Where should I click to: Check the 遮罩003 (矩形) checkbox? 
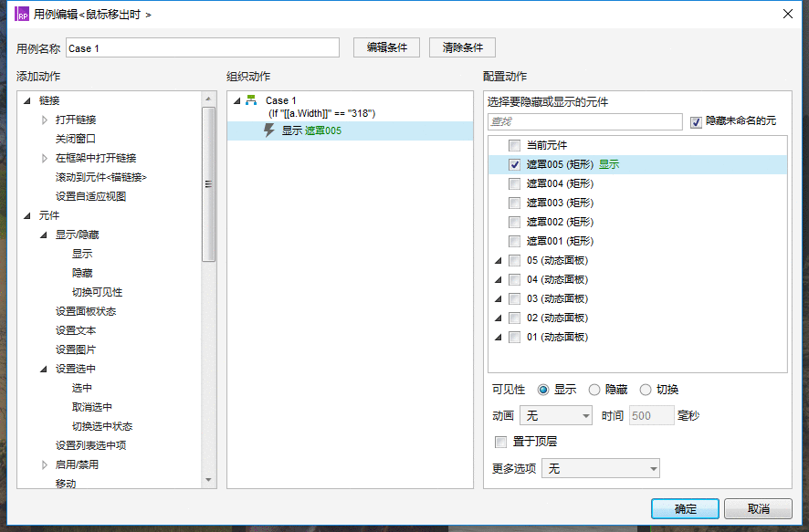coord(514,203)
